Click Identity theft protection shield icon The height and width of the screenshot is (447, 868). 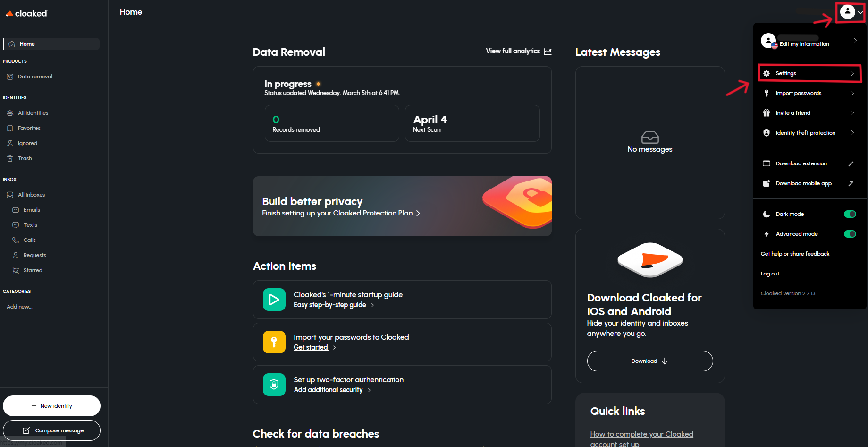[x=767, y=133]
